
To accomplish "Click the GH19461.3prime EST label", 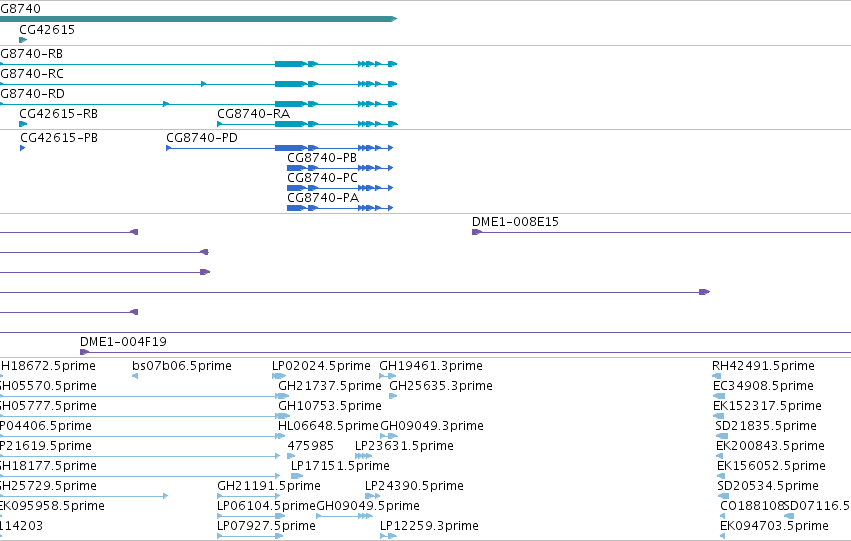I will coord(431,366).
